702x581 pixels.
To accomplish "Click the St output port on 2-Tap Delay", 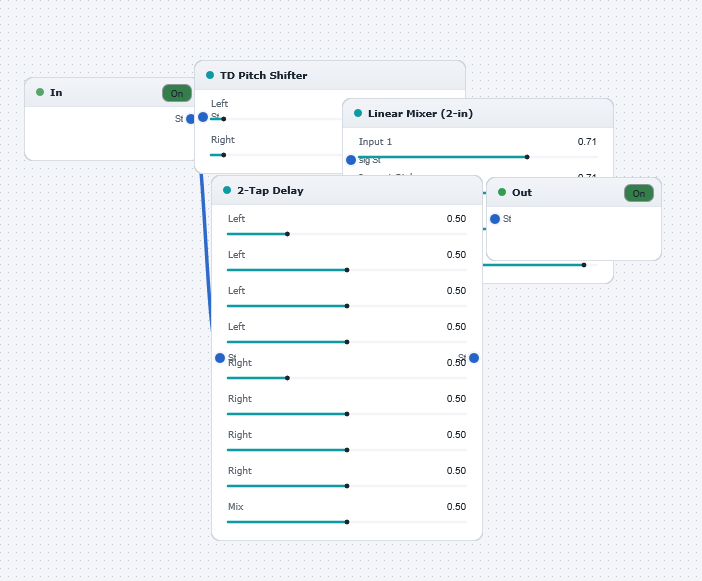I will coord(474,358).
